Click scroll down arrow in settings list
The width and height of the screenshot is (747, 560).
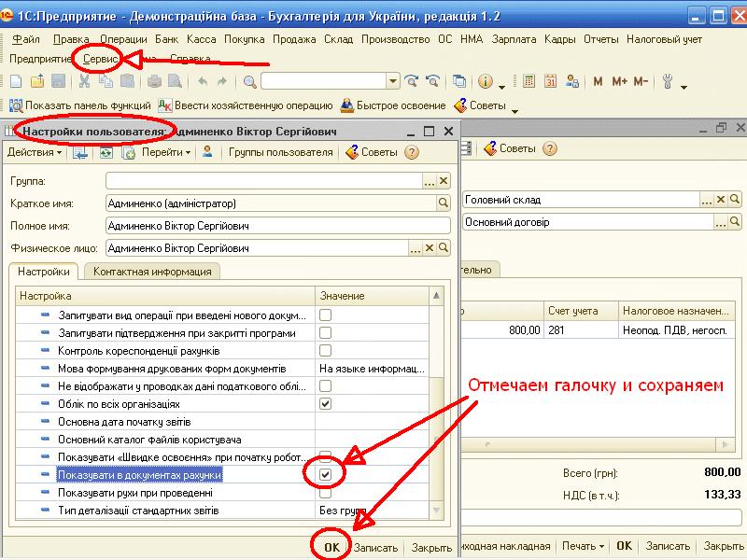tap(436, 511)
